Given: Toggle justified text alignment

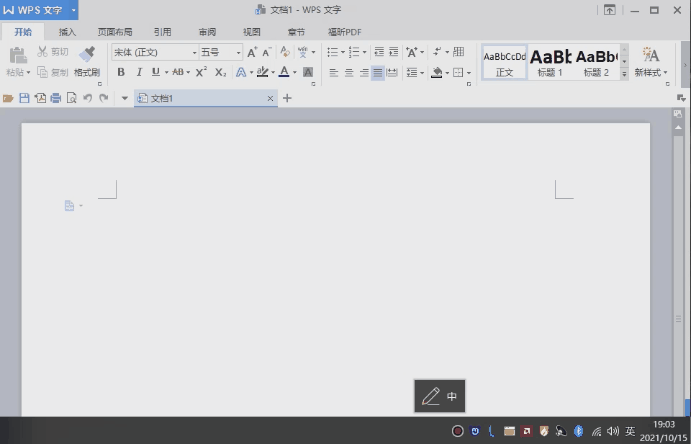Looking at the screenshot, I should point(377,73).
